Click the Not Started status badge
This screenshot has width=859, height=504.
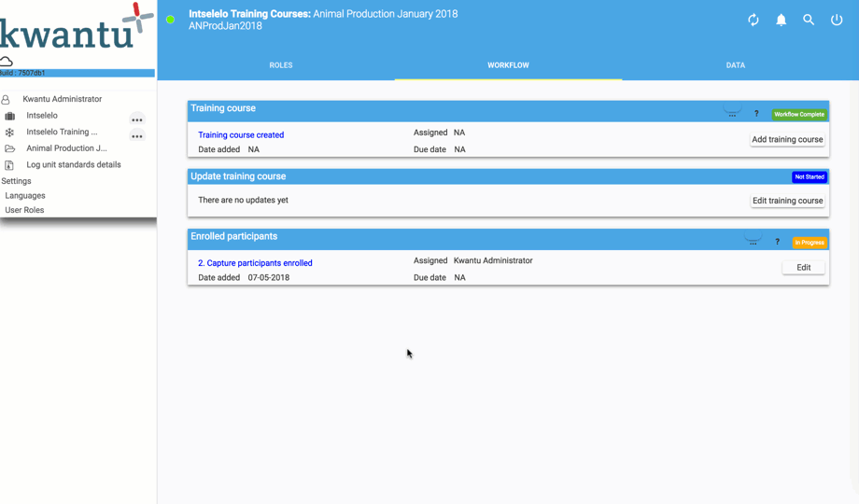[x=810, y=177]
